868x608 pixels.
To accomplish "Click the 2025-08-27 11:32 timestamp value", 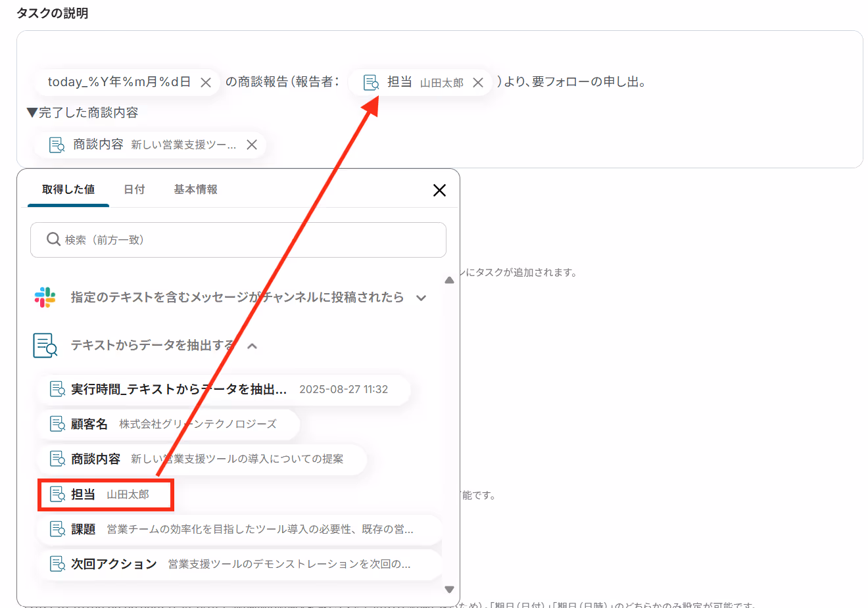I will [343, 389].
